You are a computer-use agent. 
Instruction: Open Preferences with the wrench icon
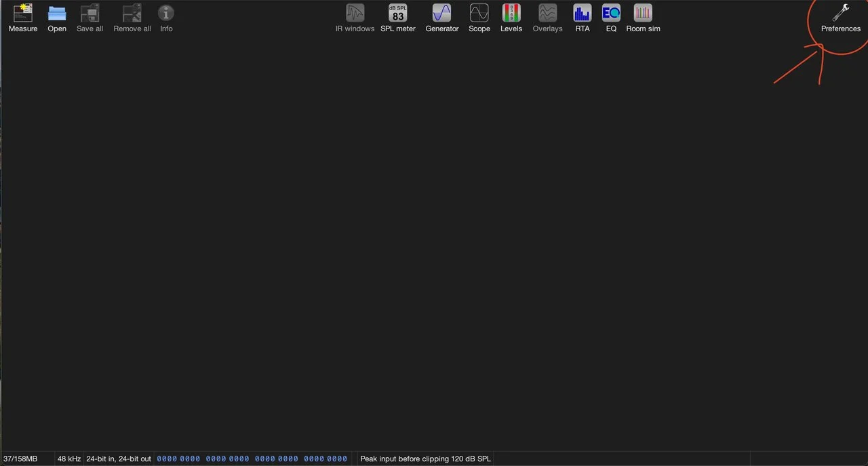[841, 14]
